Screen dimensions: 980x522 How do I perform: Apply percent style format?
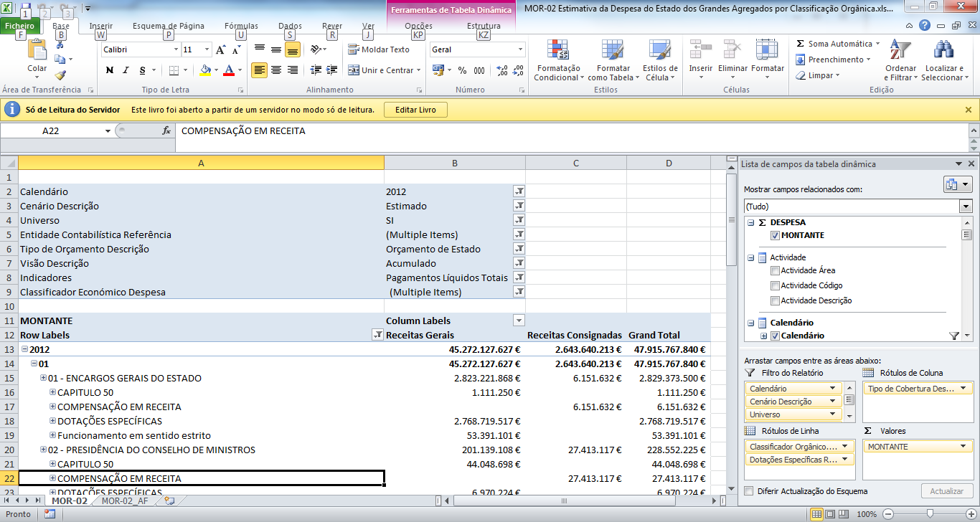coord(462,70)
